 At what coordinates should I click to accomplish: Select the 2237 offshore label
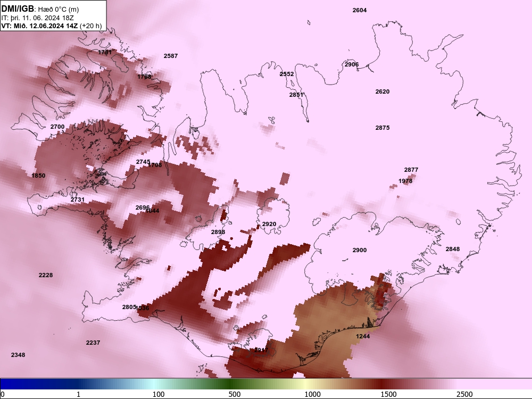(93, 343)
